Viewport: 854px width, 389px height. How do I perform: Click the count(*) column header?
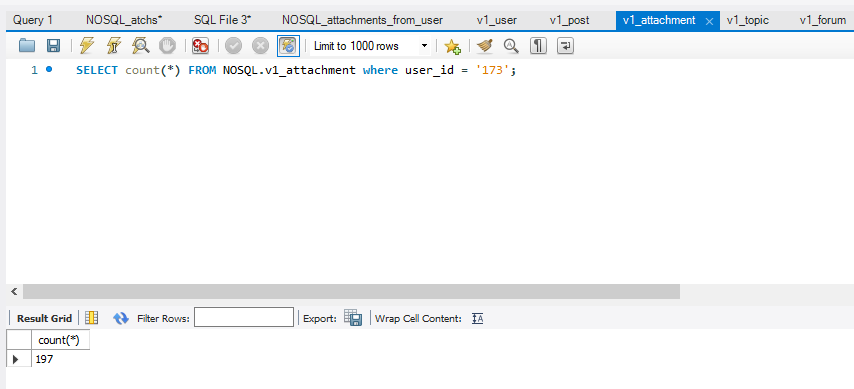tap(60, 340)
